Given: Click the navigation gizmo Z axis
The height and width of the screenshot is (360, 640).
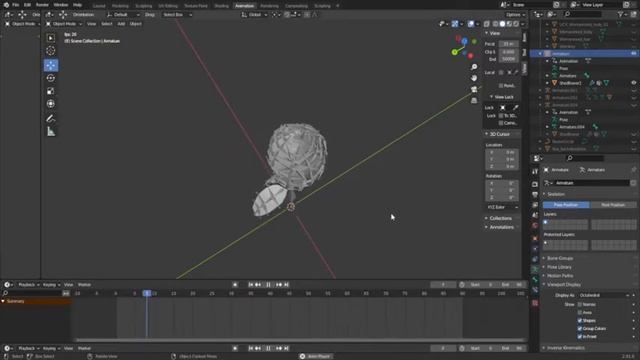Looking at the screenshot, I should tap(464, 41).
